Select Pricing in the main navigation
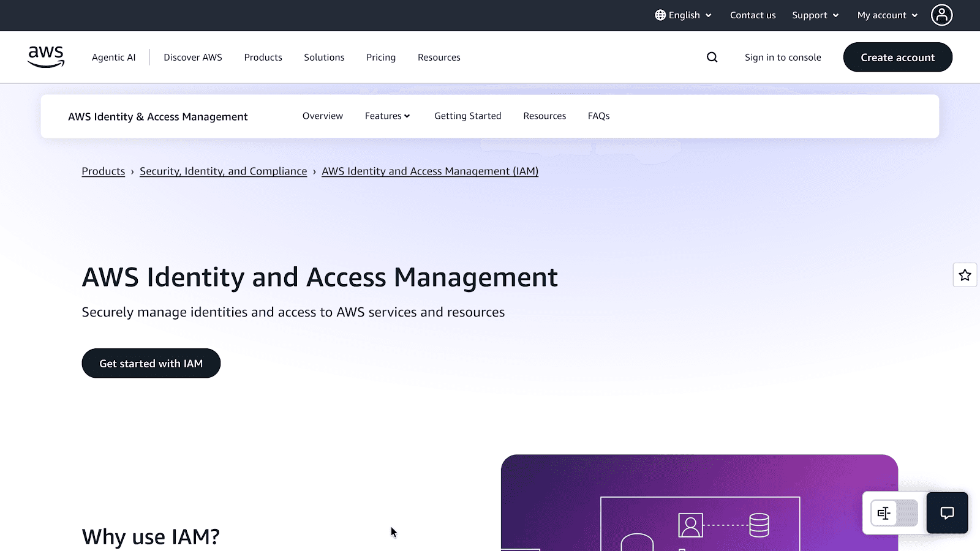980x551 pixels. [380, 57]
